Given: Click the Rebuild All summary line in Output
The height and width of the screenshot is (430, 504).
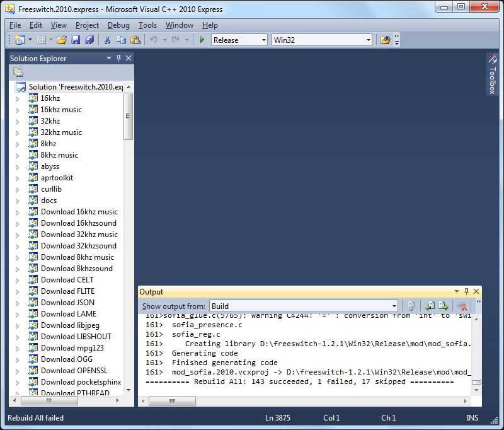Looking at the screenshot, I should pos(300,381).
